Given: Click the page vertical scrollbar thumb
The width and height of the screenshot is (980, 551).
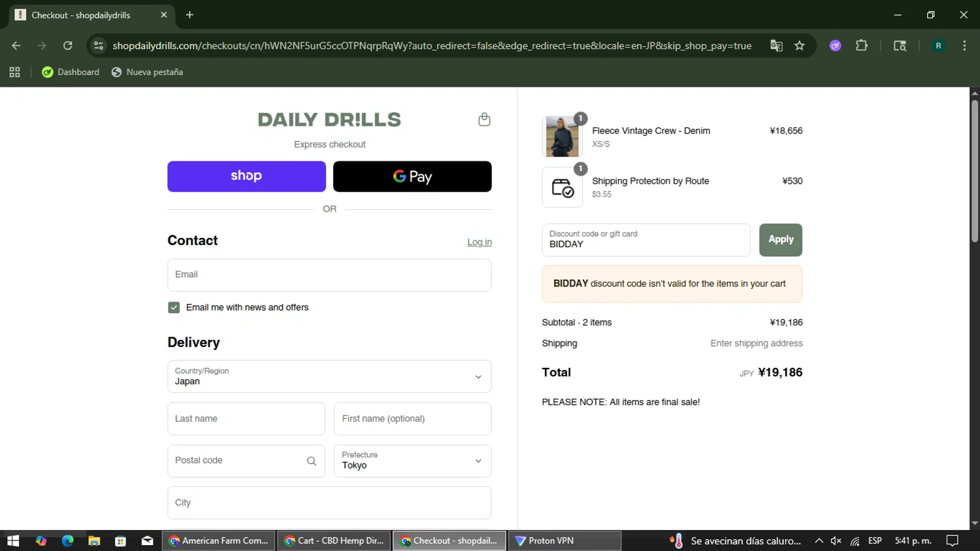Looking at the screenshot, I should [975, 171].
